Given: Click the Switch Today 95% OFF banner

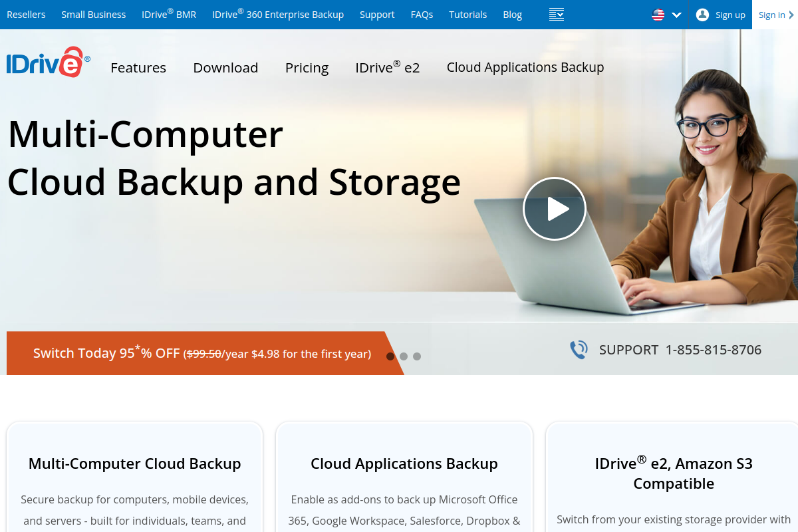Looking at the screenshot, I should [x=202, y=353].
